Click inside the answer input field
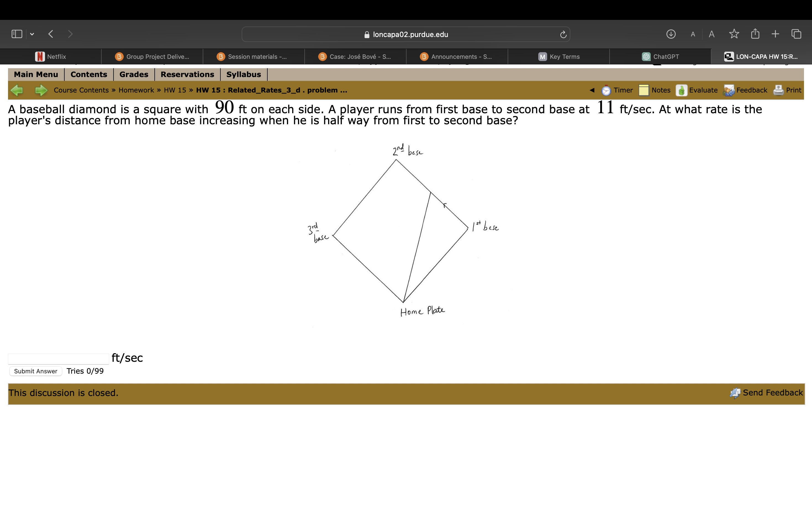 58,358
